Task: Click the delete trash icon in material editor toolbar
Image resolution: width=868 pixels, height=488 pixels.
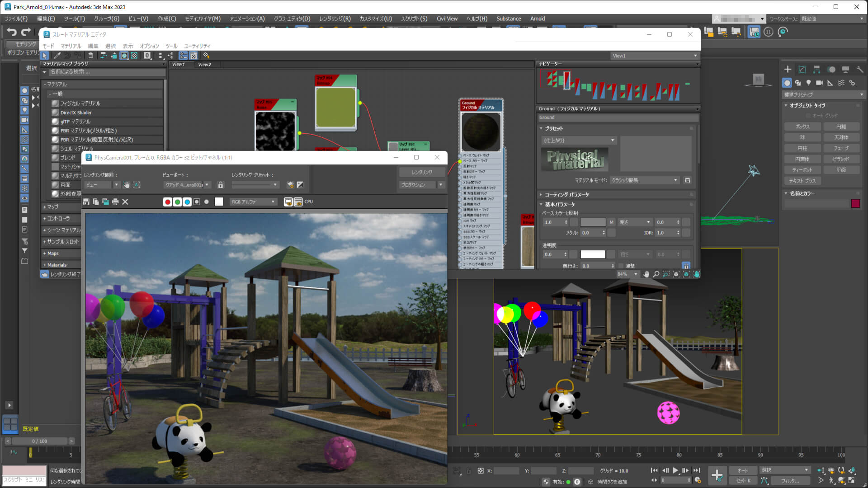Action: (91, 56)
